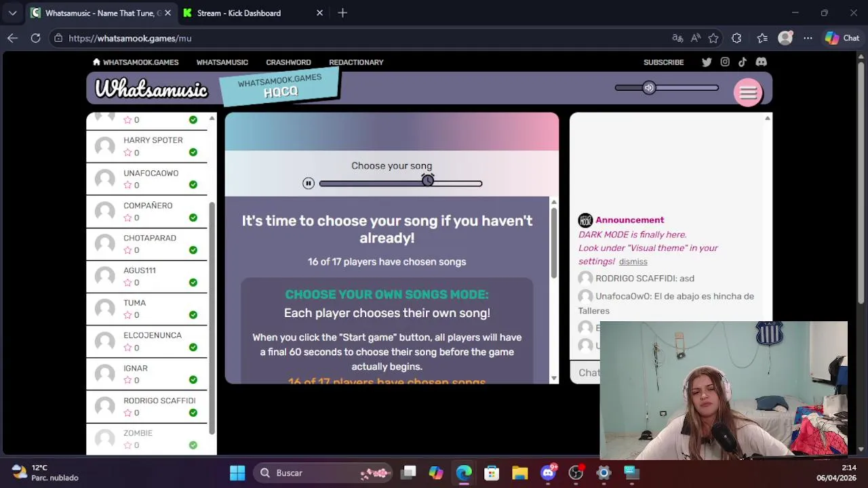Viewport: 868px width, 488px height.
Task: Go to CRASHWORD in the site nav
Action: coord(288,62)
